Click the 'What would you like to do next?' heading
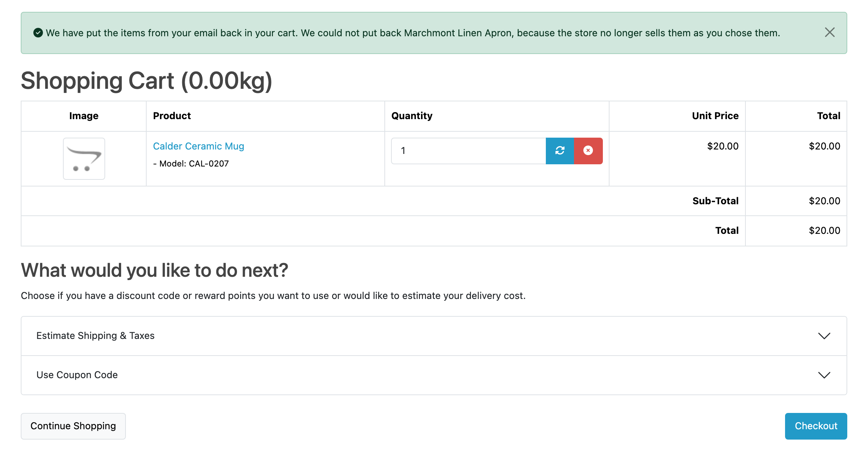 (154, 270)
